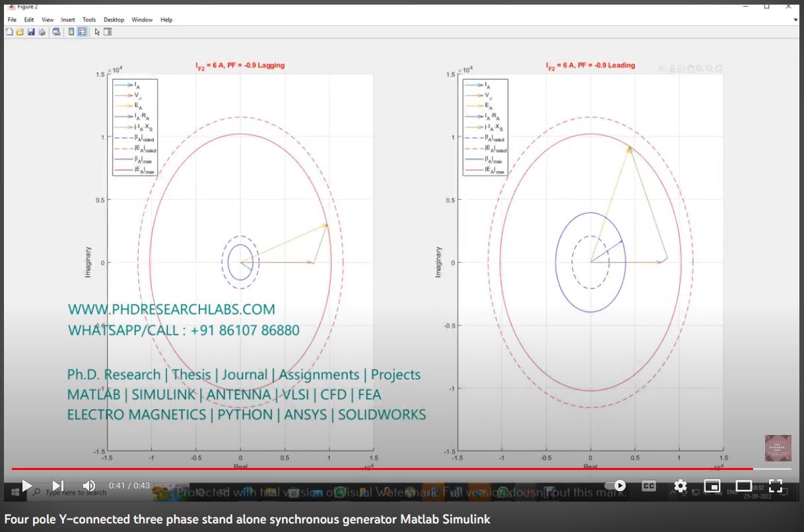Screen dimensions: 804x532
Task: Click the red video progress bar
Action: pyautogui.click(x=383, y=469)
